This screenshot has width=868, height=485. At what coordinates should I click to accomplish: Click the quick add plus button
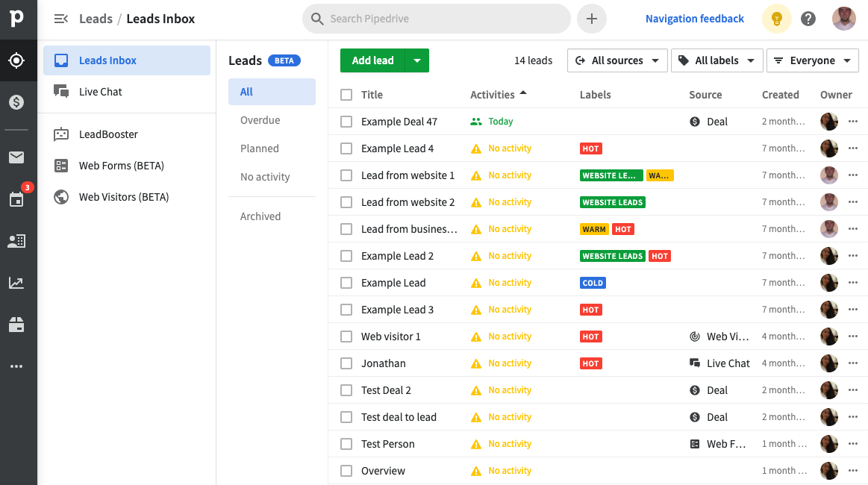[592, 19]
